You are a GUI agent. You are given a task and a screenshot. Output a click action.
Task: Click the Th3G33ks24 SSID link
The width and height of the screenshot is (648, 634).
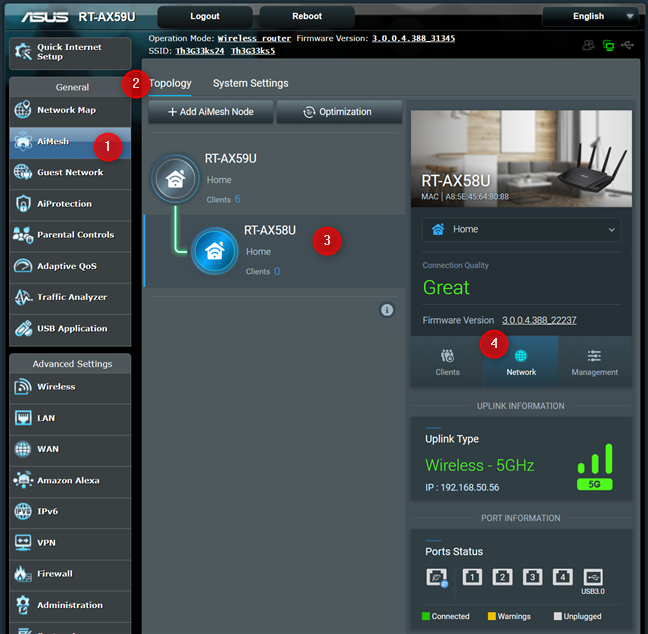coord(200,51)
